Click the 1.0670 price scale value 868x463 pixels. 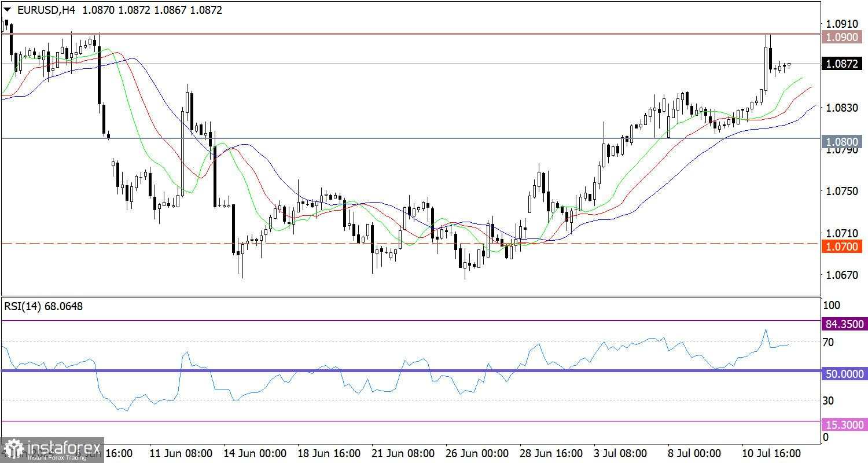click(843, 275)
